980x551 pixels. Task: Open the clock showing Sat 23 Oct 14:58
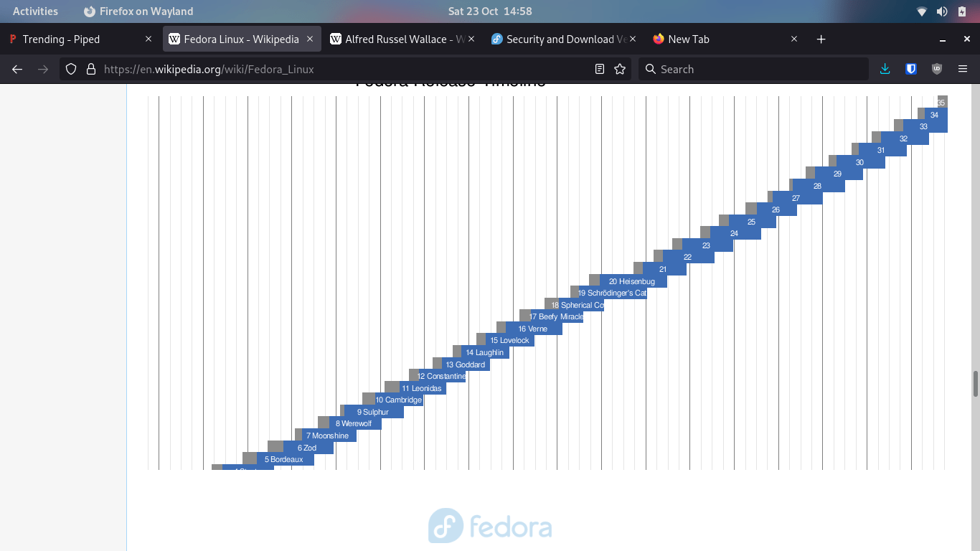click(x=490, y=11)
